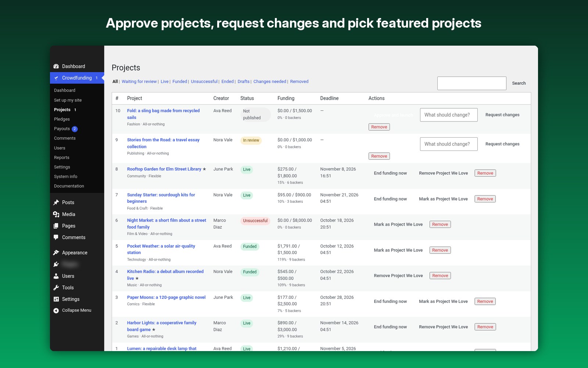Screen dimensions: 588x368
Task: Click the Pages icon
Action: (56, 226)
